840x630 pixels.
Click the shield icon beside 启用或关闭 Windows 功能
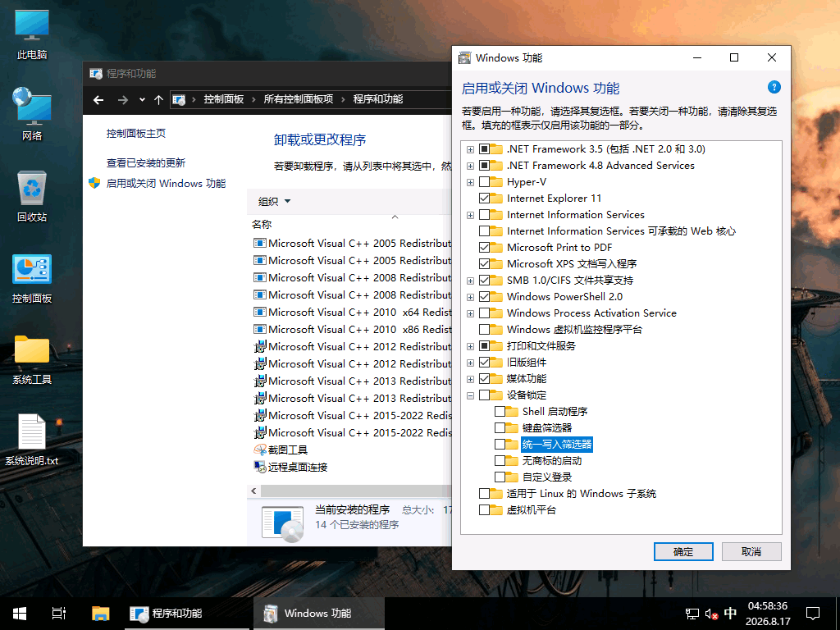[94, 183]
